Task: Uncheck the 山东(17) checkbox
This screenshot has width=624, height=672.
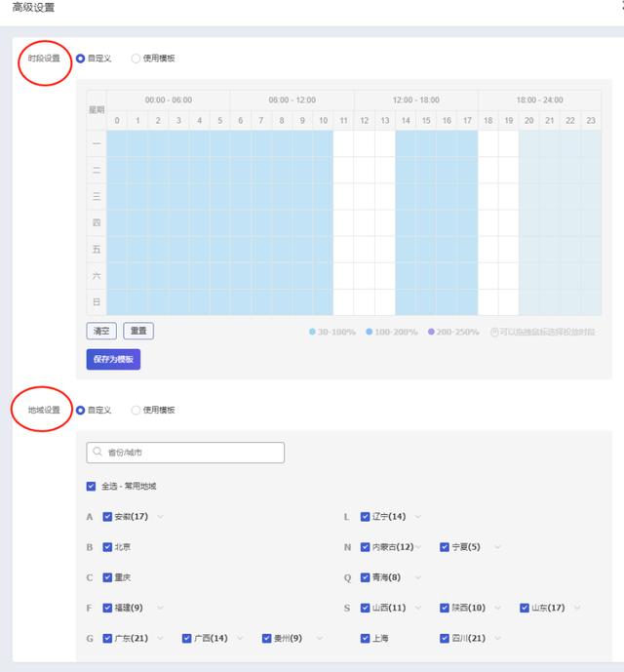Action: (525, 608)
